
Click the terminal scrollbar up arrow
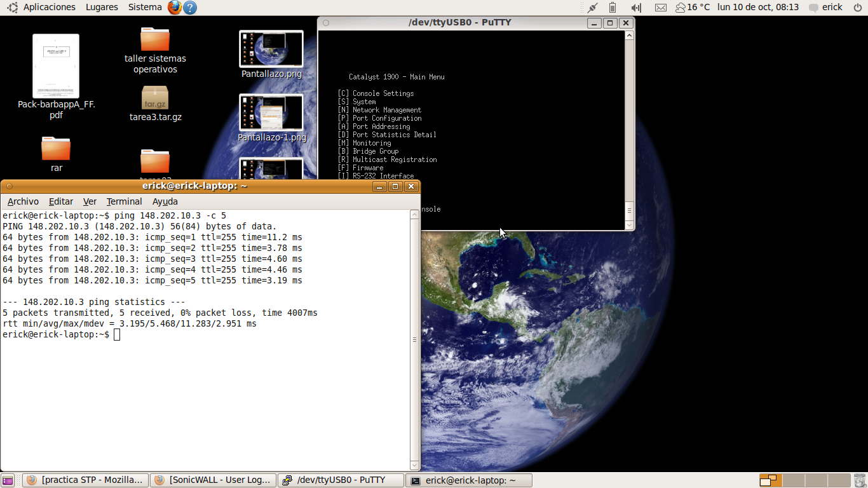coord(414,214)
